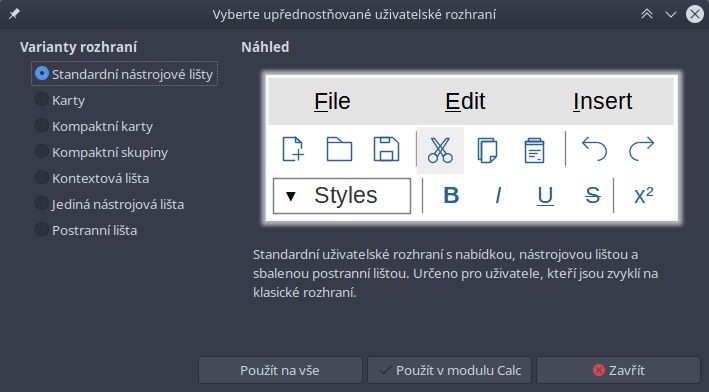This screenshot has height=392, width=709.
Task: Click the bold B icon in preview
Action: point(451,195)
